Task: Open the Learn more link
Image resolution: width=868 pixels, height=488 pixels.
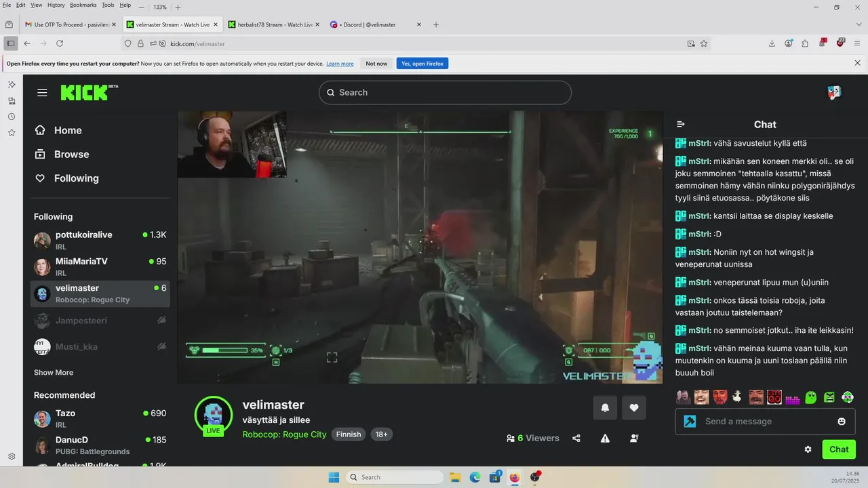Action: click(340, 64)
